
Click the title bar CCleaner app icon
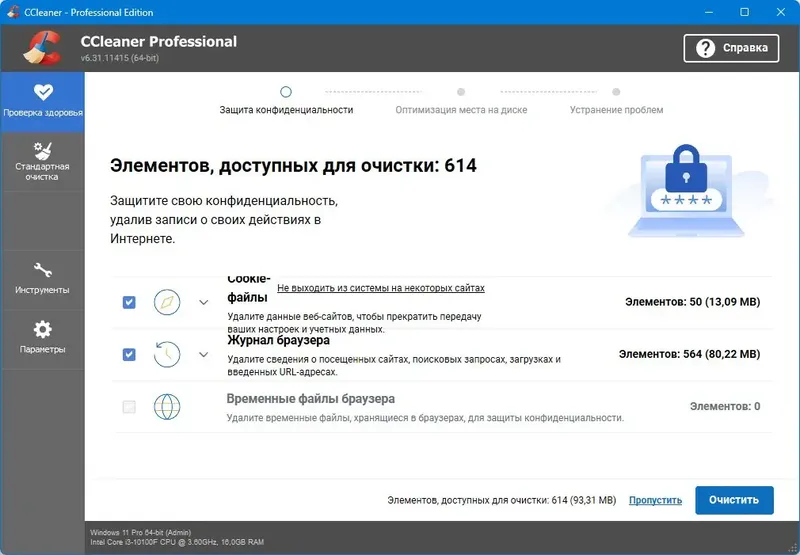13,12
